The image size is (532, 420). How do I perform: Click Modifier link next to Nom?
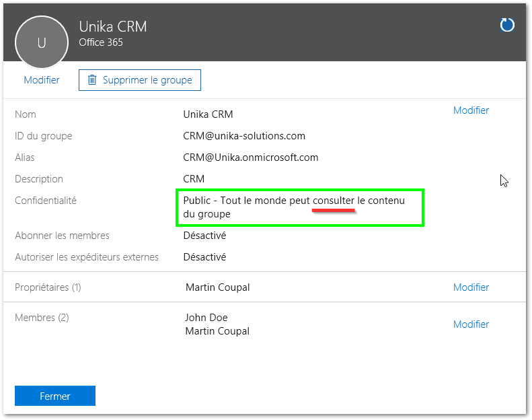[471, 110]
